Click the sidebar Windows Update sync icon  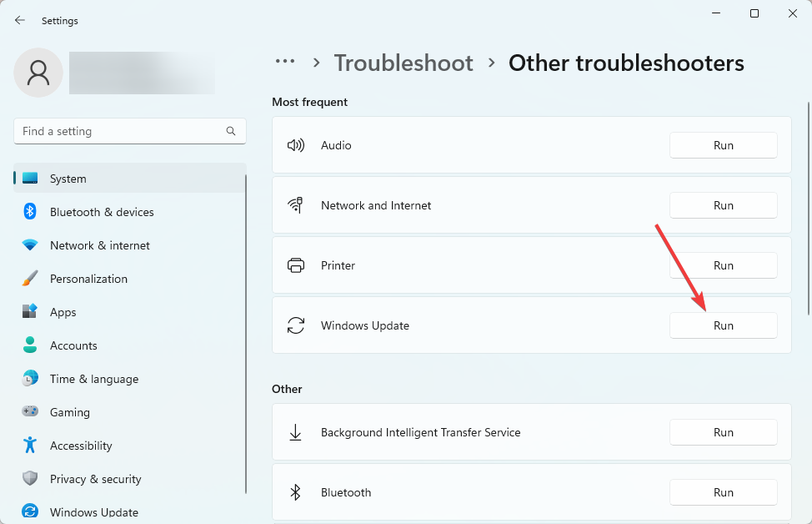(30, 511)
